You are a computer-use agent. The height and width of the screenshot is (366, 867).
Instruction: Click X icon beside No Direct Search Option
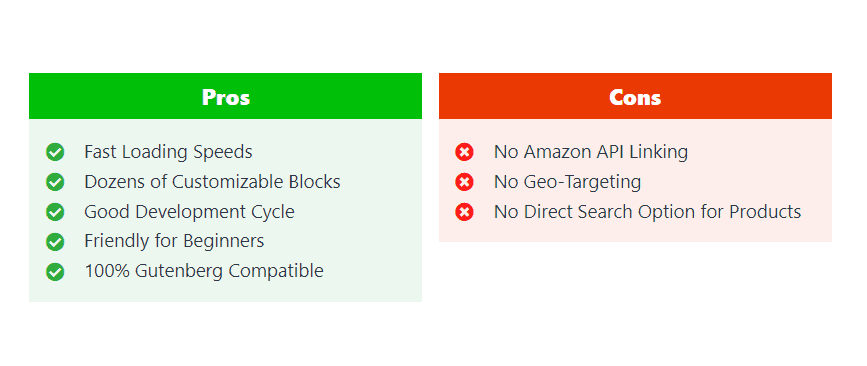pos(464,212)
